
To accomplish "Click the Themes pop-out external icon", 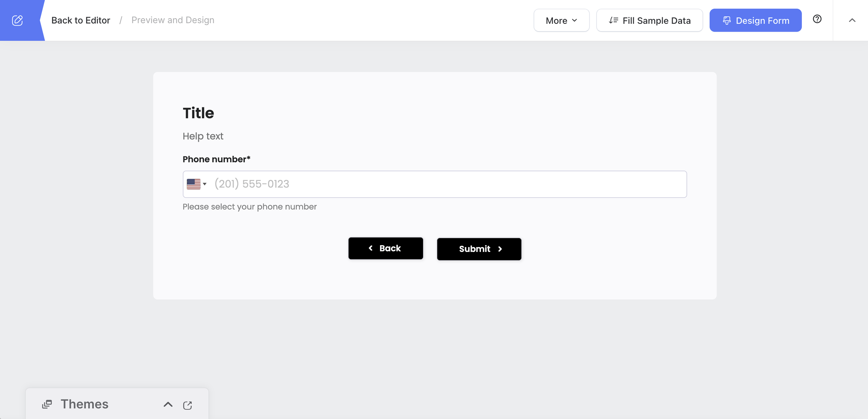I will 188,405.
